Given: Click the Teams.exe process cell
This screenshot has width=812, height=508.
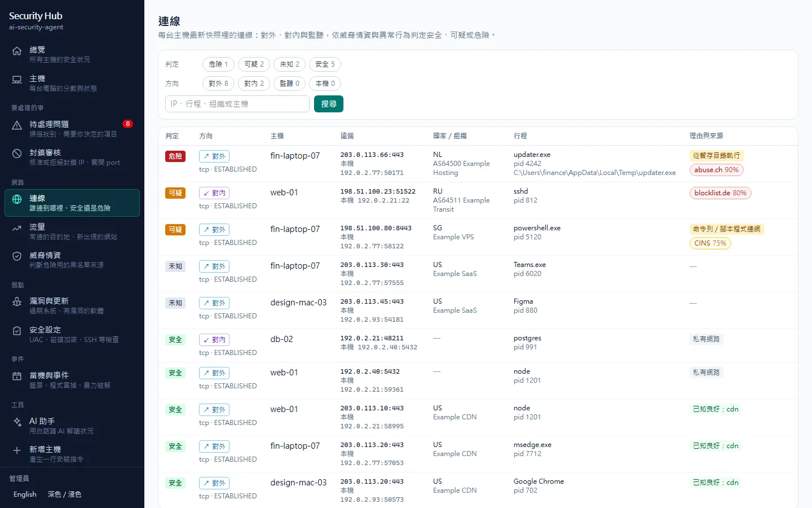Looking at the screenshot, I should tap(529, 265).
